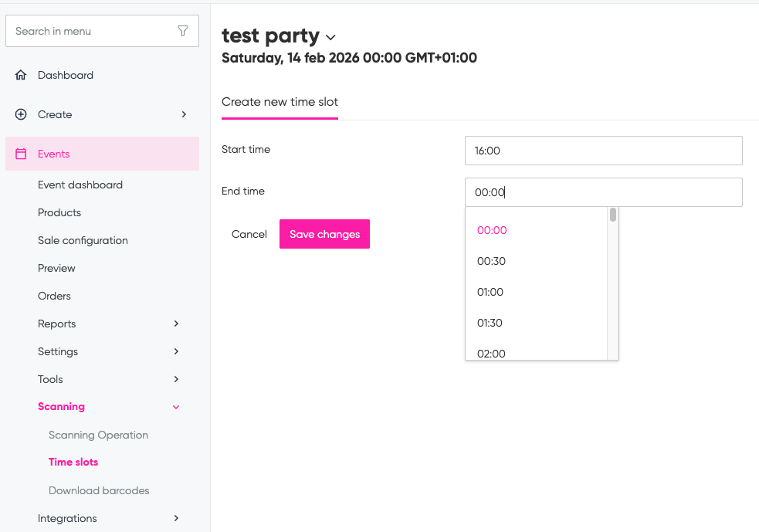
Task: Expand the Integrations submenu chevron
Action: [176, 518]
